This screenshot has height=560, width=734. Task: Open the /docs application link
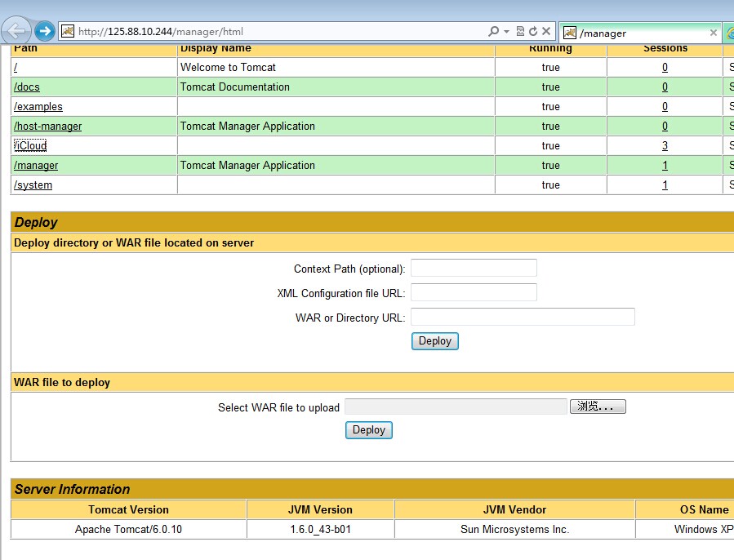(x=27, y=87)
